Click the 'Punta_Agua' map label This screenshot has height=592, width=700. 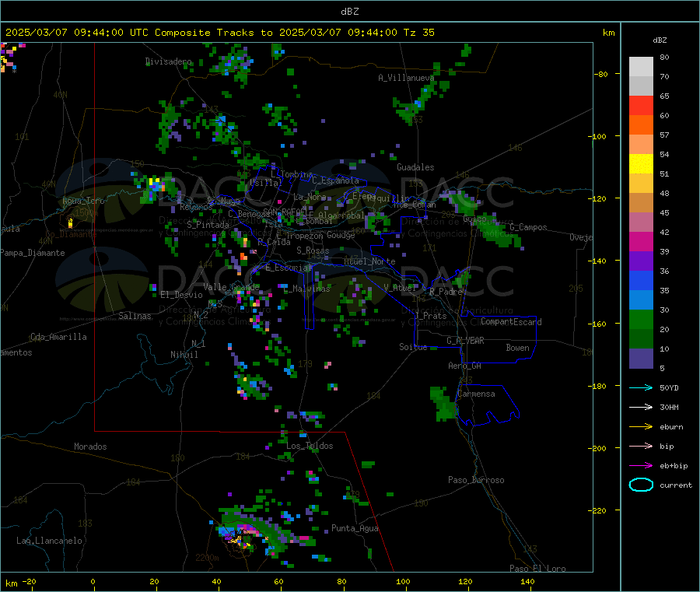point(355,528)
